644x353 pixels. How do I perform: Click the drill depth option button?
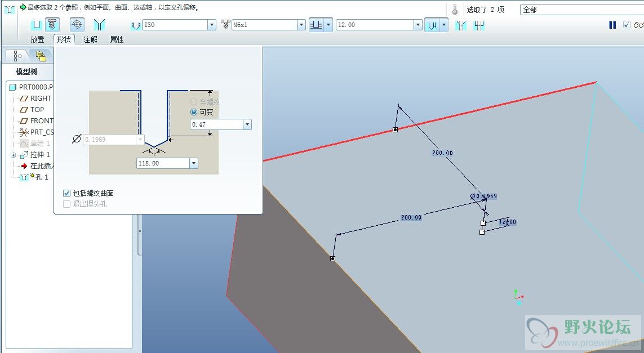point(316,25)
